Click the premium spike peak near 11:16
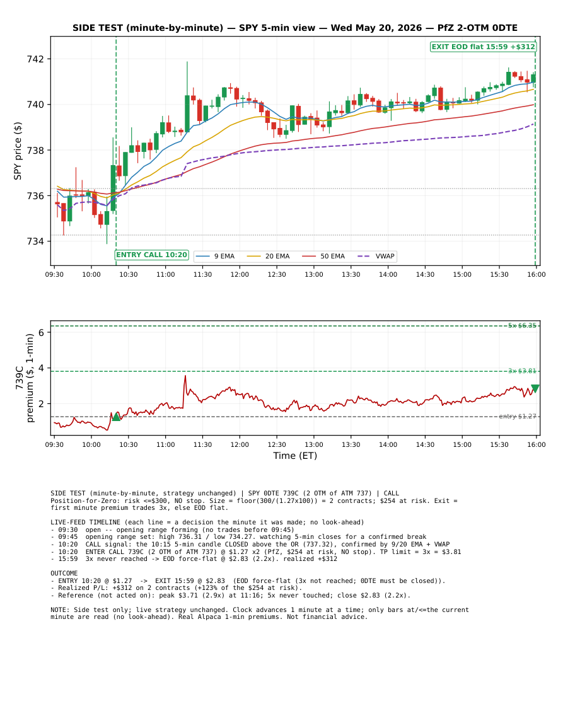The height and width of the screenshot is (728, 563). coord(185,376)
